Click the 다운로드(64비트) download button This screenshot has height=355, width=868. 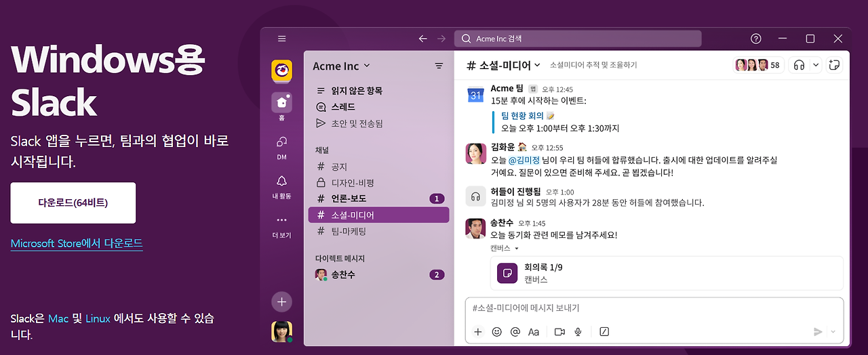pos(73,203)
